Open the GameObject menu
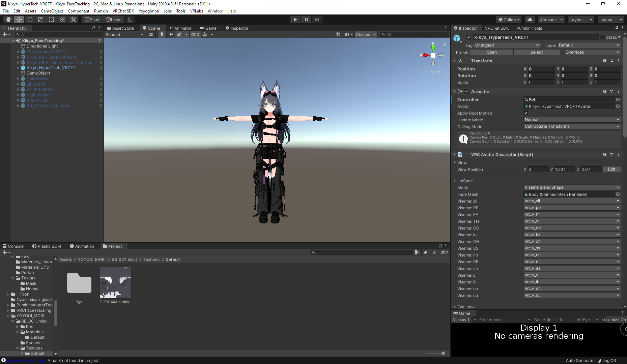The height and width of the screenshot is (364, 627). pyautogui.click(x=52, y=11)
